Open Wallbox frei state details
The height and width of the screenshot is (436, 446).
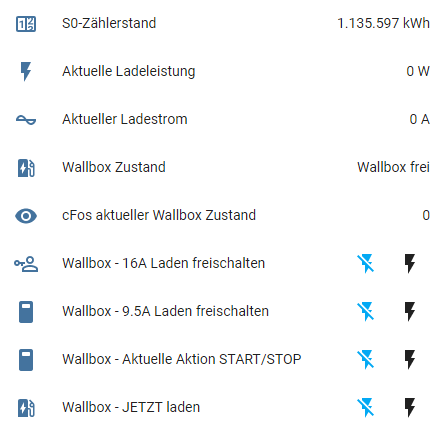tap(393, 167)
